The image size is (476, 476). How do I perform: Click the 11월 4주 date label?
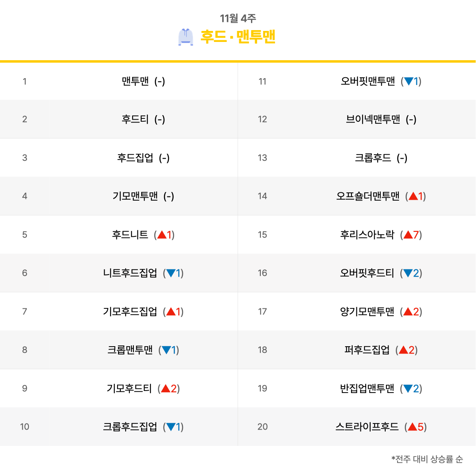(x=238, y=18)
